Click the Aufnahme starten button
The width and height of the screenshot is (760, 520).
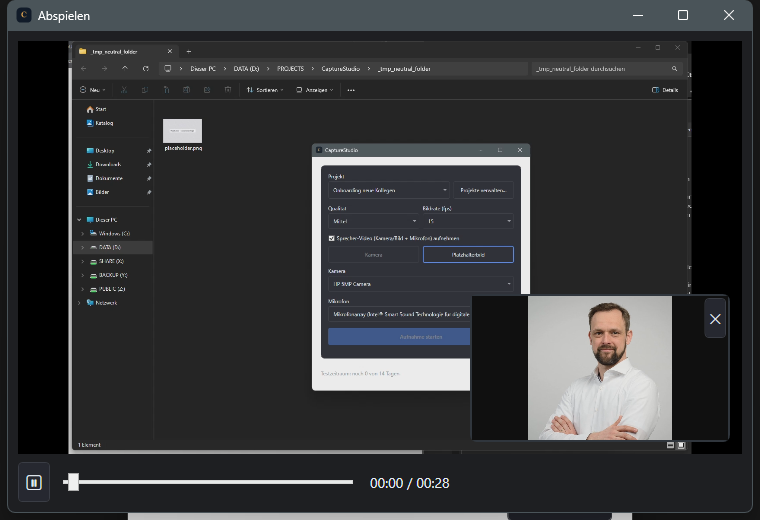399,337
